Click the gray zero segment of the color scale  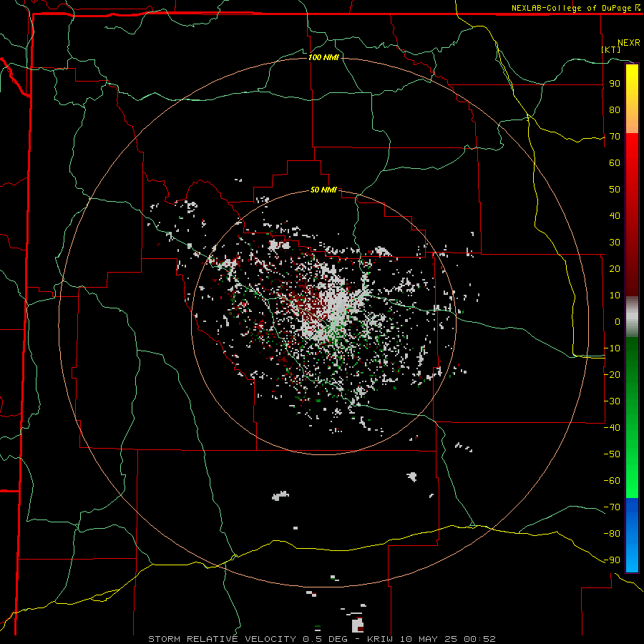coord(632,317)
